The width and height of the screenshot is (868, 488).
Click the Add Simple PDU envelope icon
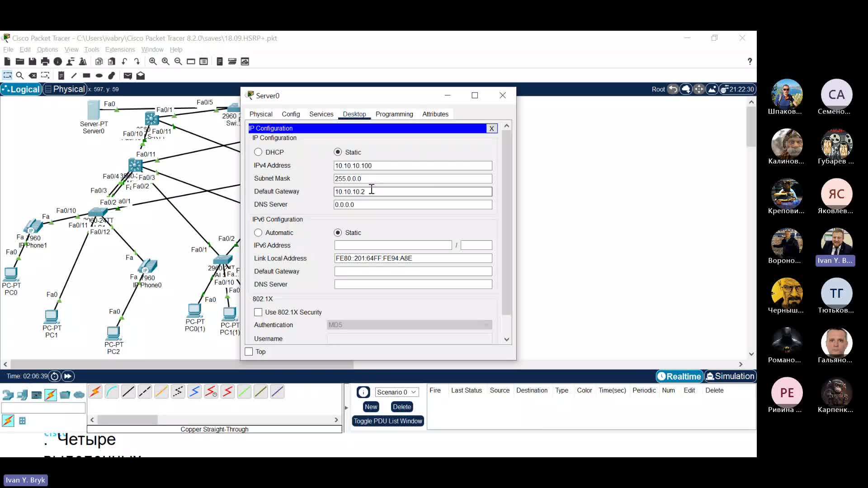tap(128, 75)
